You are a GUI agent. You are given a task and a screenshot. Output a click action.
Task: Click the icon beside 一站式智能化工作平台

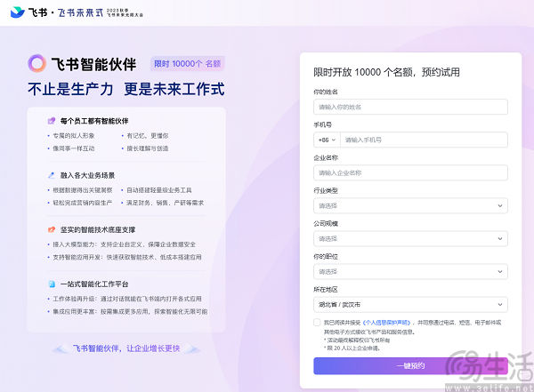(x=52, y=284)
